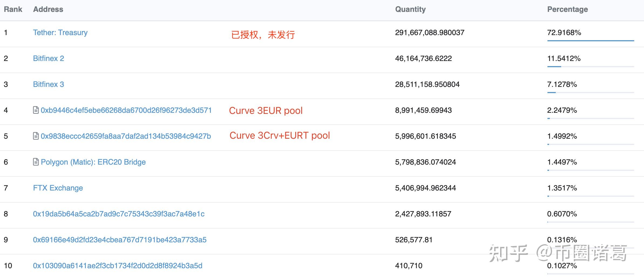Open Polygon (Matic): ERC20 Bridge link
Screen dimensions: 644x279
tap(93, 162)
